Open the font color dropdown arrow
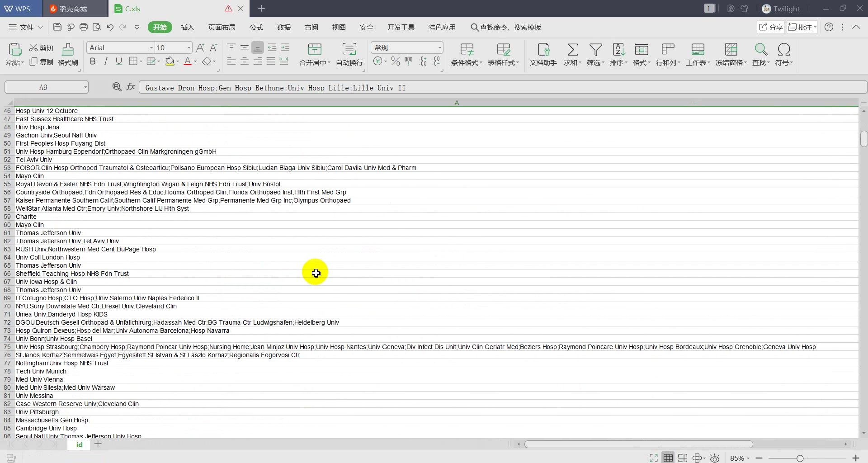 (195, 61)
